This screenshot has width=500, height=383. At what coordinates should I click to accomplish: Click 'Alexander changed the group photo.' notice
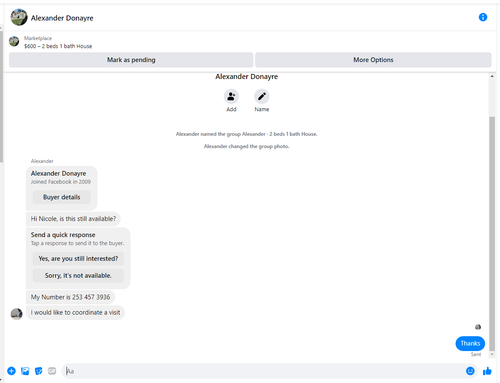click(x=246, y=146)
